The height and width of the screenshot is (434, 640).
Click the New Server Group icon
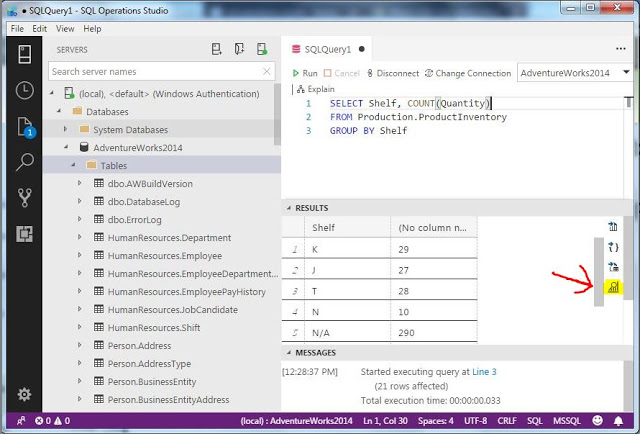(239, 49)
